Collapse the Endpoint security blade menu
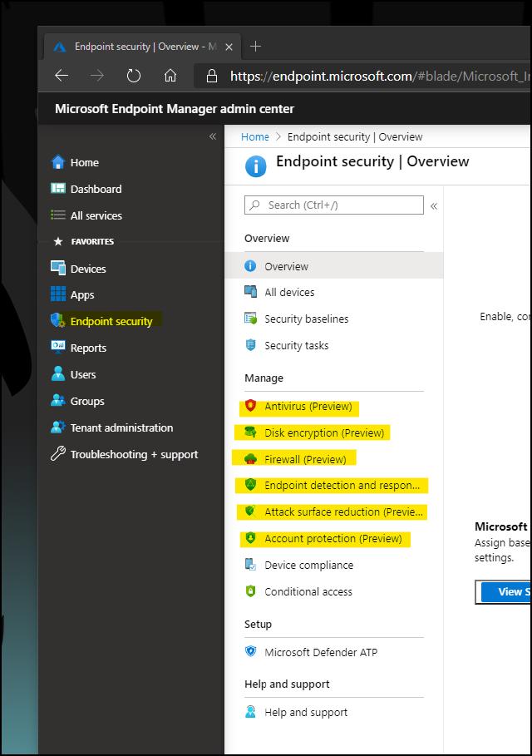 [434, 206]
